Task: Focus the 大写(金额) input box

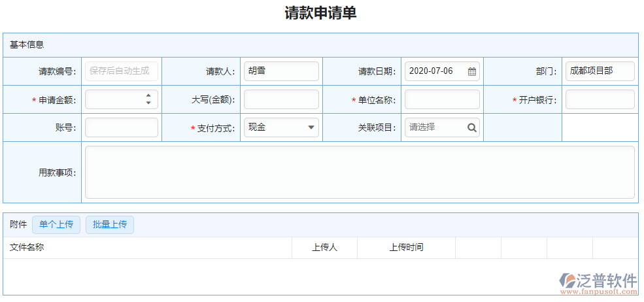Action: click(281, 99)
